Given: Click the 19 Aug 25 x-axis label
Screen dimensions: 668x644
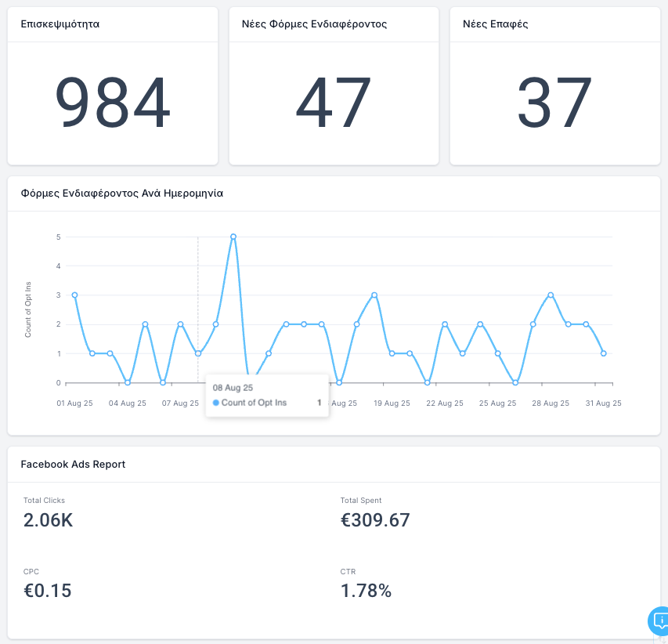Looking at the screenshot, I should tap(392, 403).
